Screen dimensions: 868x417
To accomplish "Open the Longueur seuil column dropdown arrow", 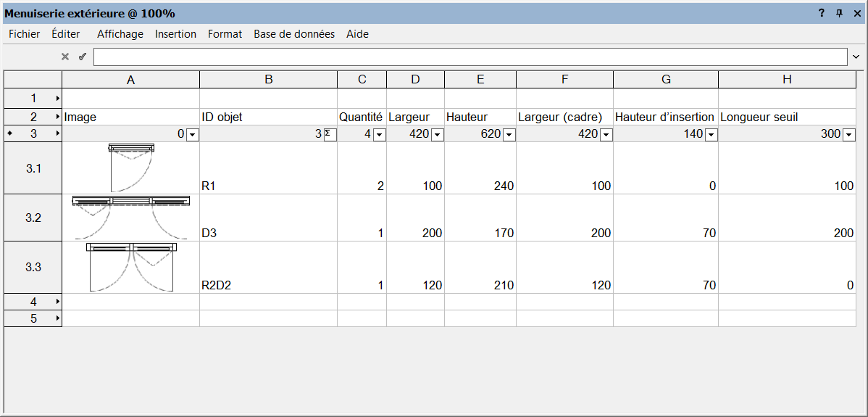I will pyautogui.click(x=848, y=134).
